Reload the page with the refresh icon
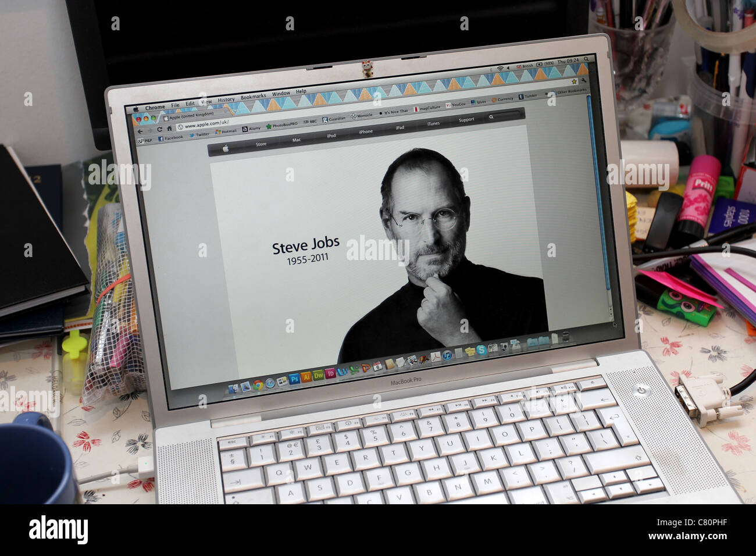This screenshot has height=556, width=756. click(x=159, y=129)
